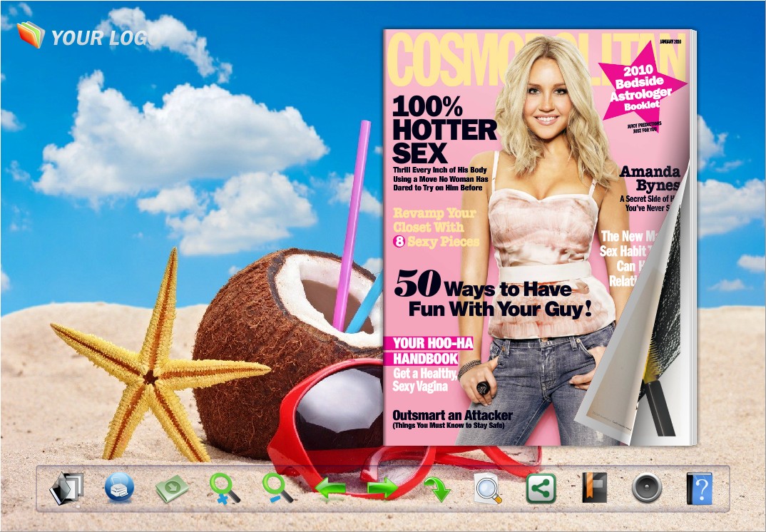Click the curved green auto-flip arrow
This screenshot has width=766, height=532.
click(x=436, y=489)
